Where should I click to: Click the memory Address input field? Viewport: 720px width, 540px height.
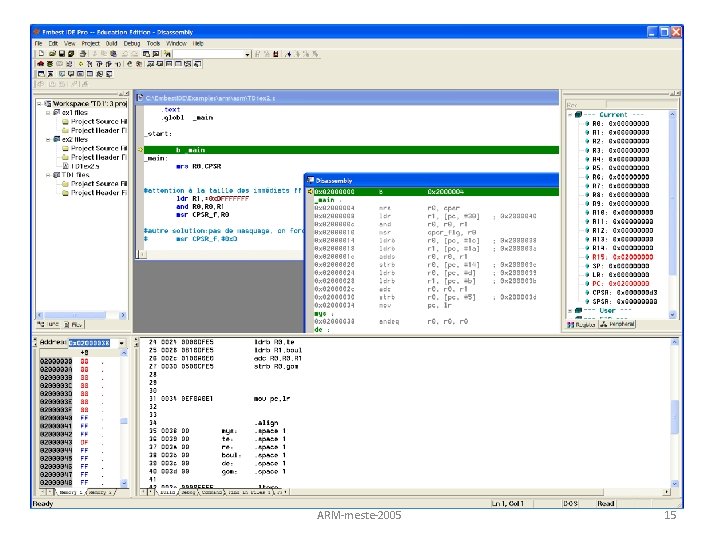click(x=88, y=342)
